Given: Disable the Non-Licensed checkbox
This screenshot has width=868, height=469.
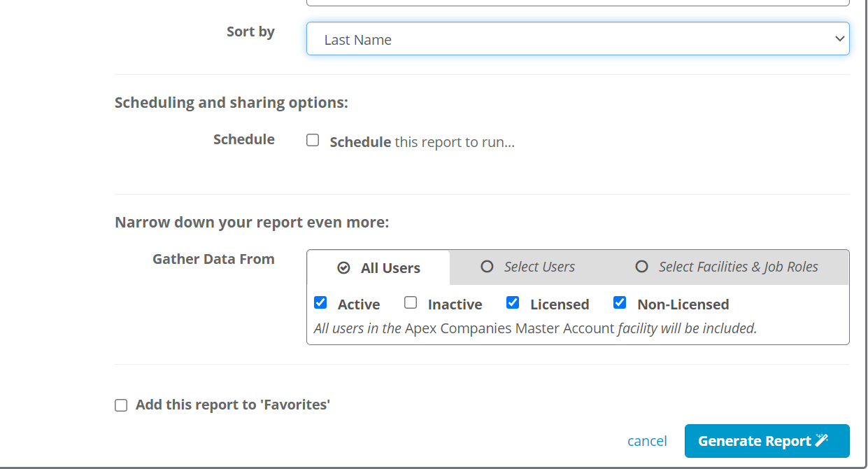Looking at the screenshot, I should point(620,302).
